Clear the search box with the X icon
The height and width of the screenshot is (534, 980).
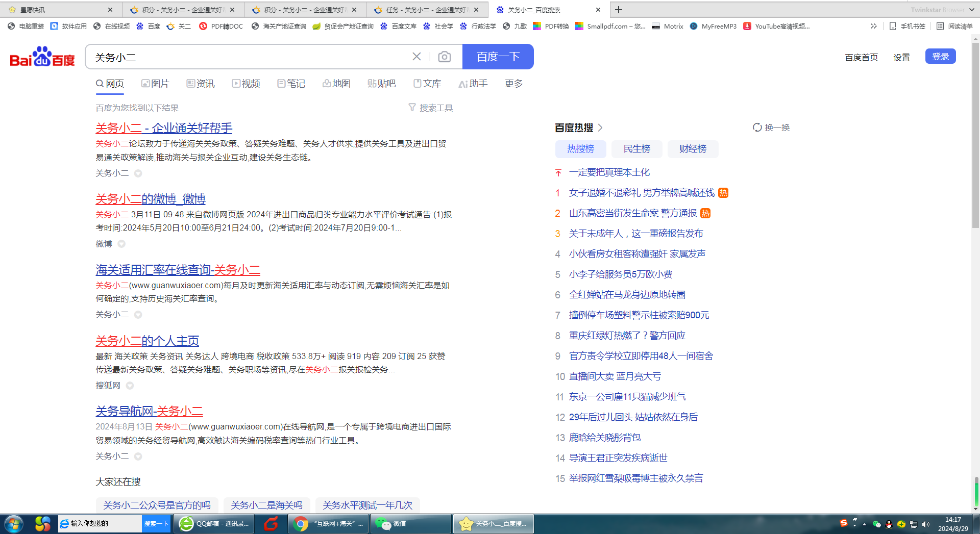tap(416, 57)
